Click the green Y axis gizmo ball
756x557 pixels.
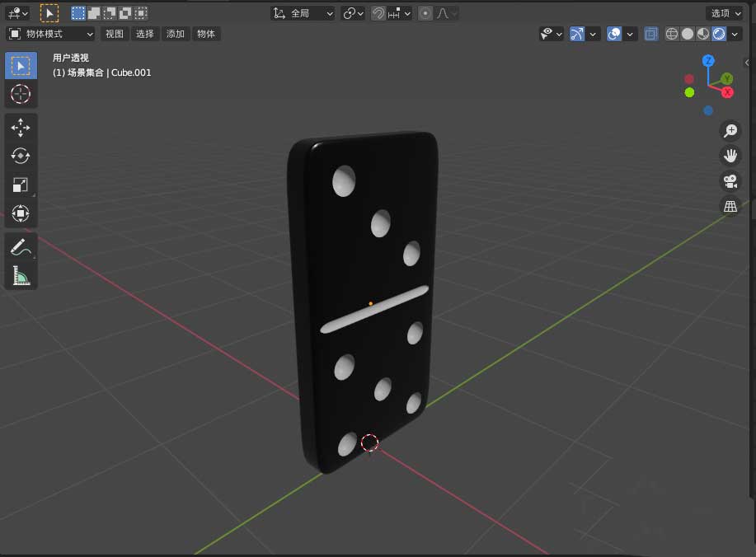tap(726, 78)
